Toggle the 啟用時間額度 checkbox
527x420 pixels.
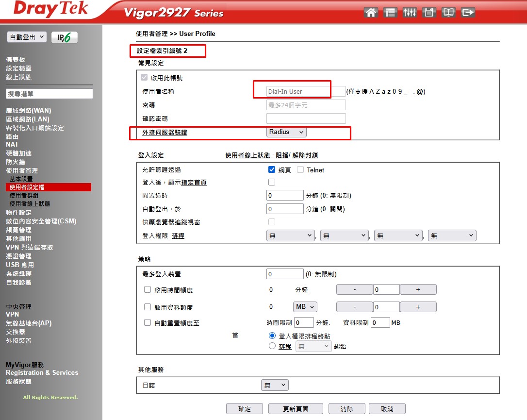click(x=148, y=289)
